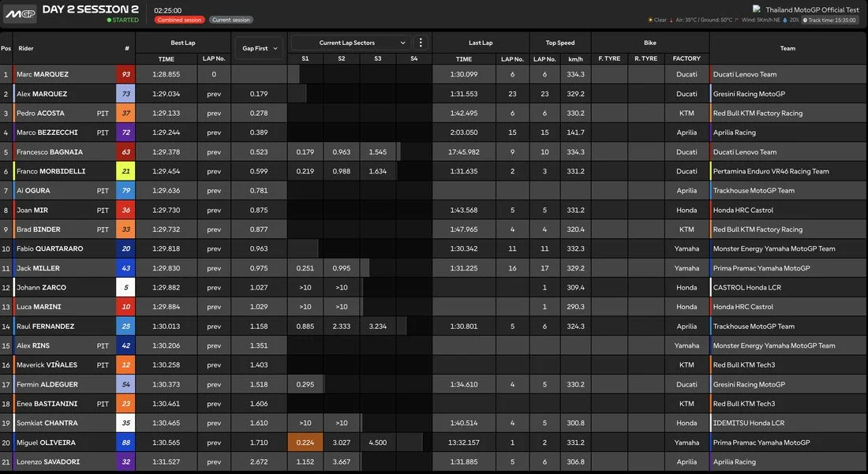Click gap value 2.672 for Savadori
Image resolution: width=868 pixels, height=474 pixels.
coord(259,461)
